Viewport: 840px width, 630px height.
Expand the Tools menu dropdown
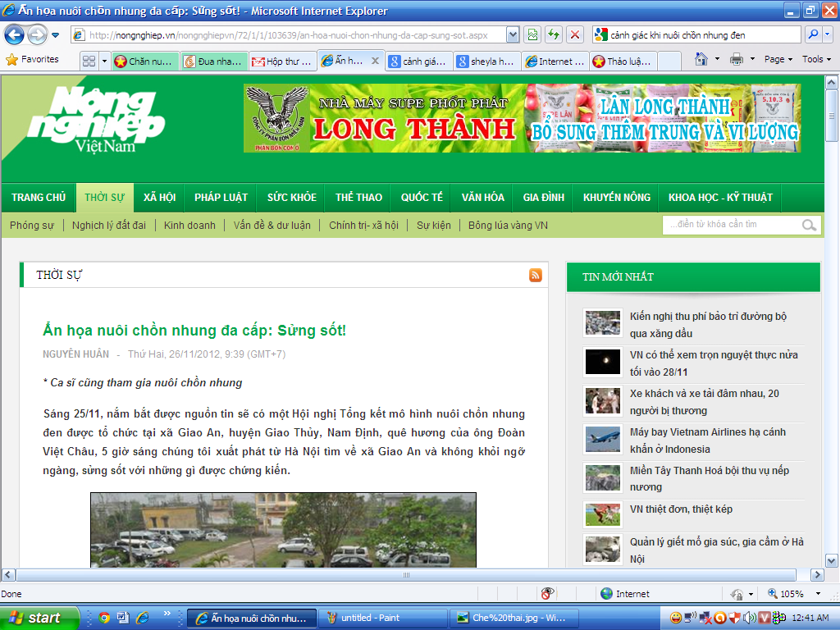coord(817,60)
